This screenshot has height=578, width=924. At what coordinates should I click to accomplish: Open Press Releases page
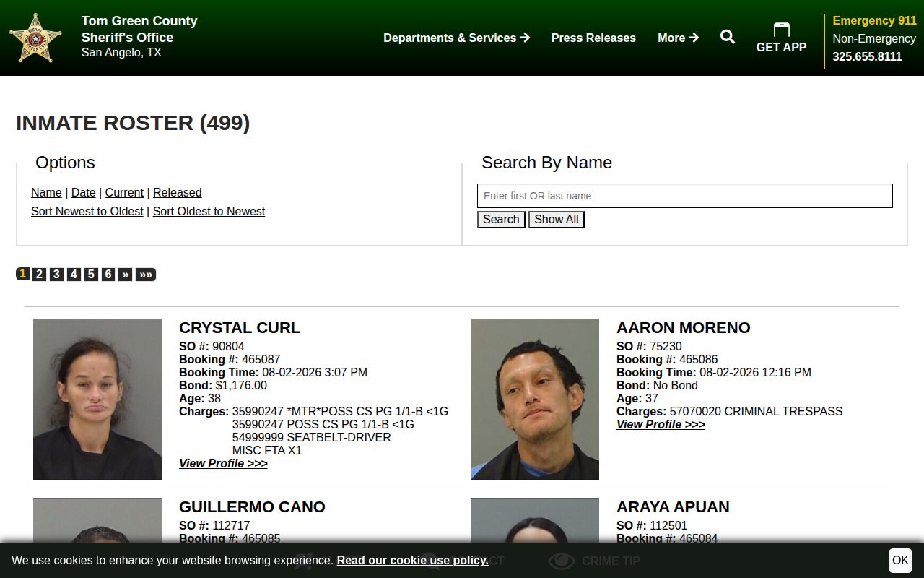pyautogui.click(x=593, y=38)
